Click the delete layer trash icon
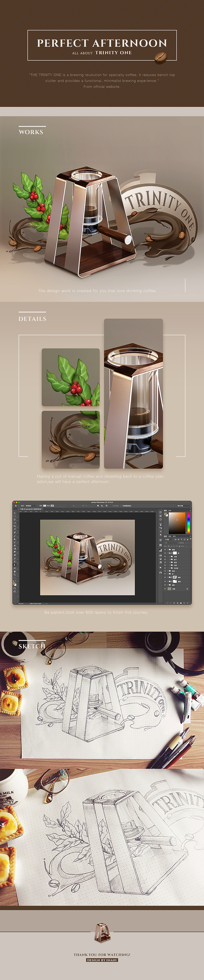 point(188,603)
